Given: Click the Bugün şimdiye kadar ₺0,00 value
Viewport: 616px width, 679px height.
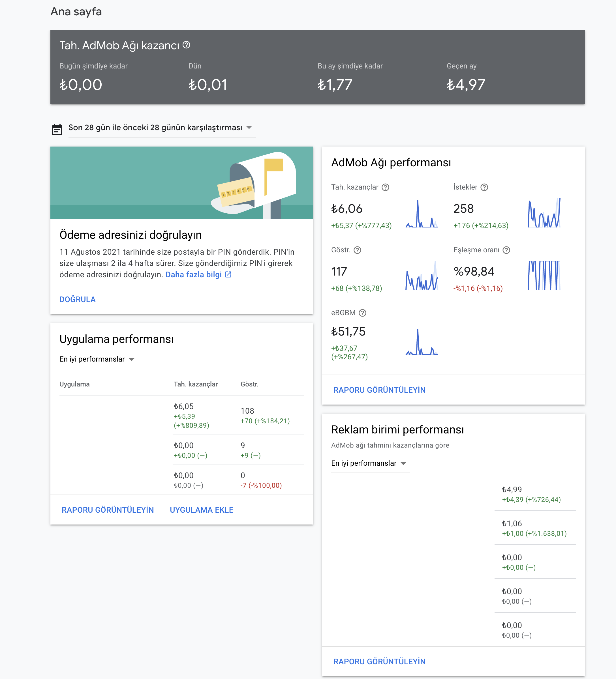Looking at the screenshot, I should [x=81, y=85].
